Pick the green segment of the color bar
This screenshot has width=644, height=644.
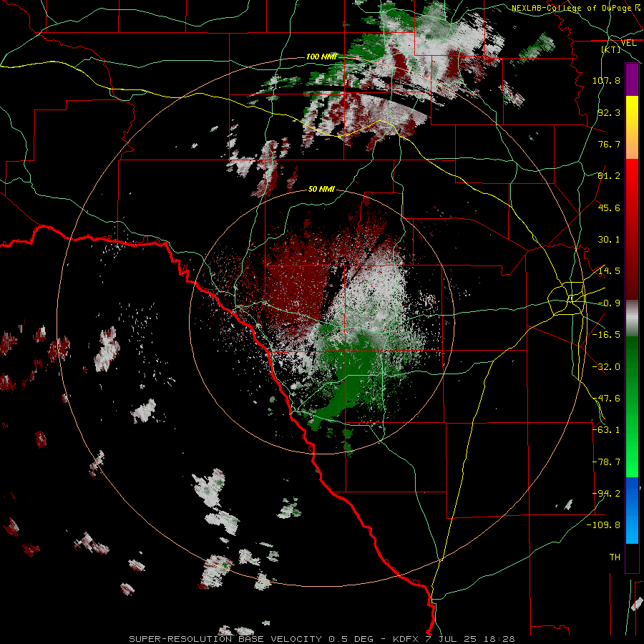click(x=632, y=406)
